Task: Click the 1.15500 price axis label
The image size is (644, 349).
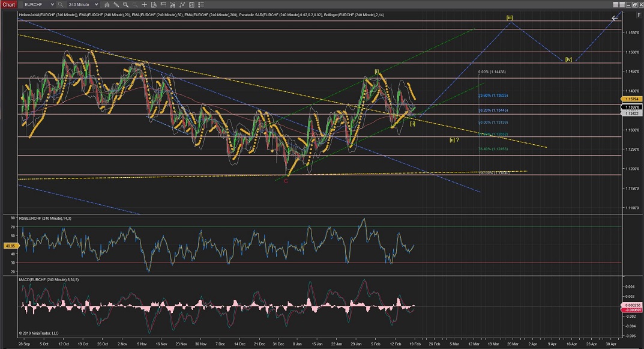Action: pos(633,32)
